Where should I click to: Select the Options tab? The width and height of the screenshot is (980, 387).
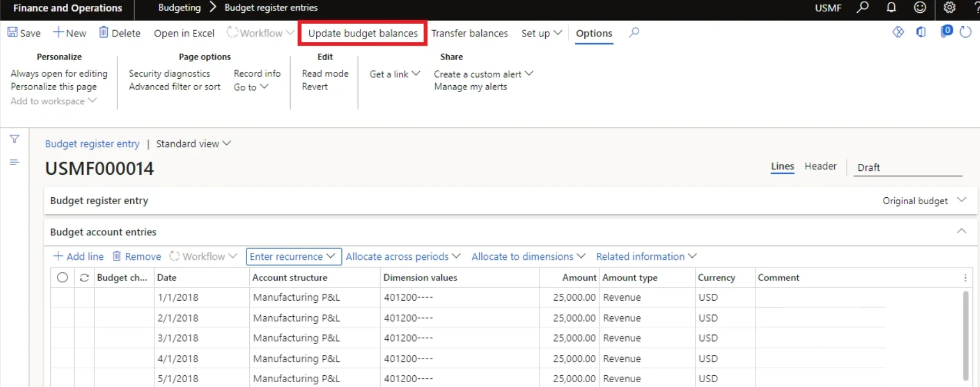594,33
